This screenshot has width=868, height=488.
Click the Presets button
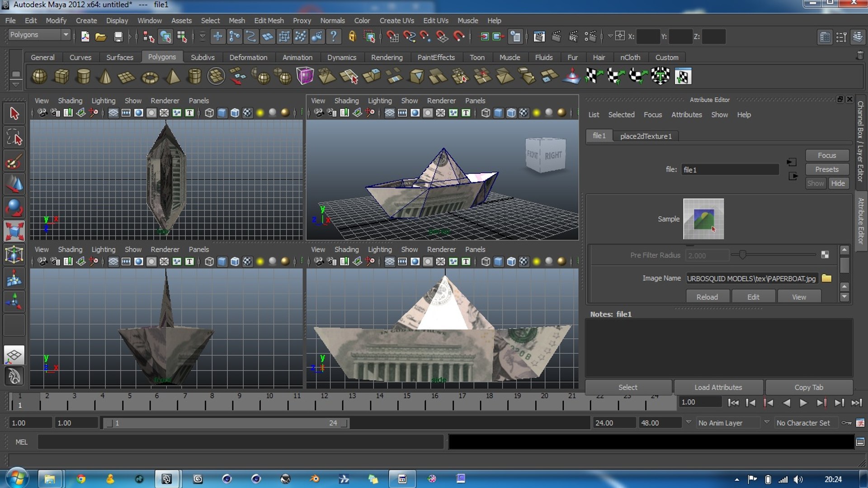(826, 169)
